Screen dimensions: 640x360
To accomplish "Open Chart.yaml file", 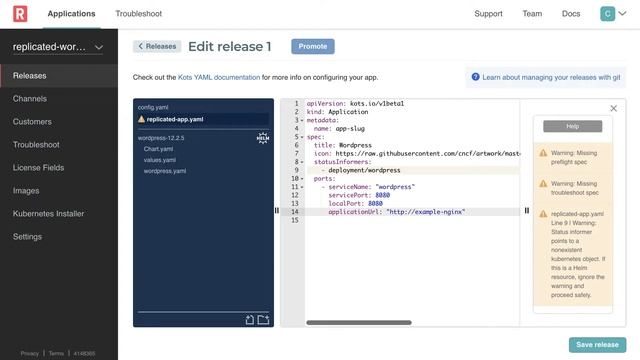I will tap(158, 149).
